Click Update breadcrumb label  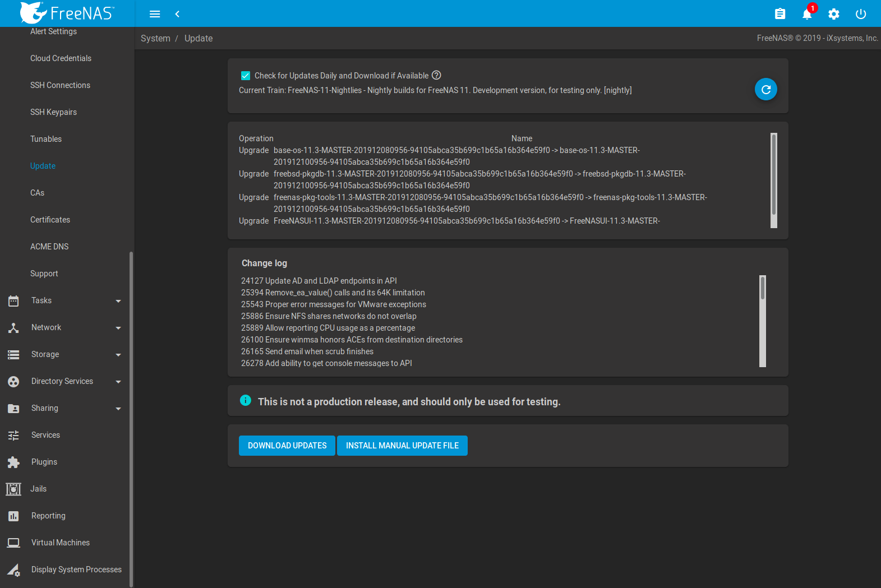(199, 38)
